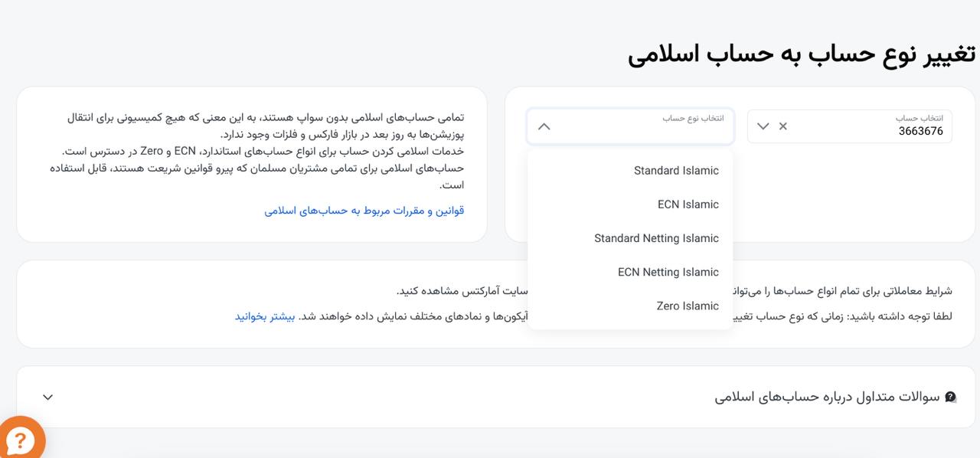Pick Standard Netting Islamic option

pos(656,238)
